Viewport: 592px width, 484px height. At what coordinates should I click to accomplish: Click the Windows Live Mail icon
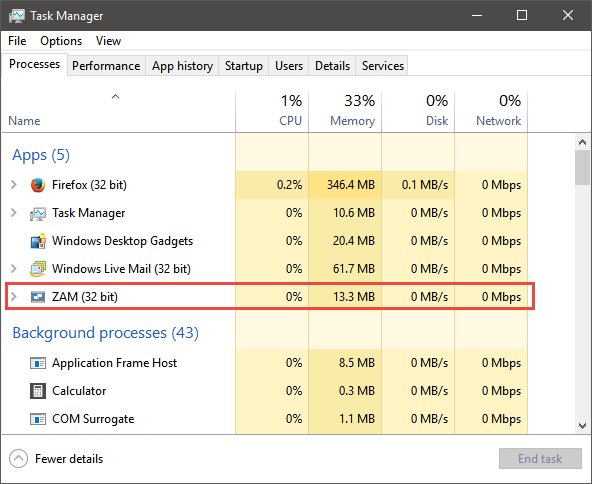(38, 269)
